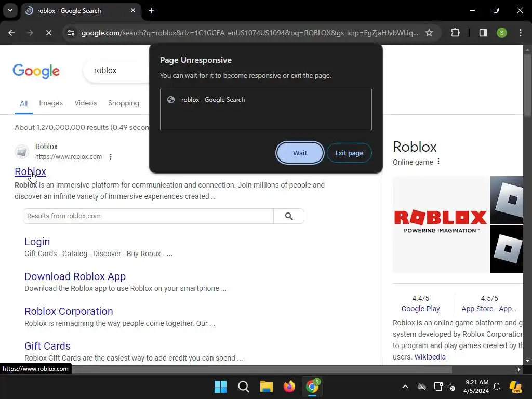Image resolution: width=532 pixels, height=399 pixels.
Task: Switch to the Videos tab
Action: click(x=86, y=103)
